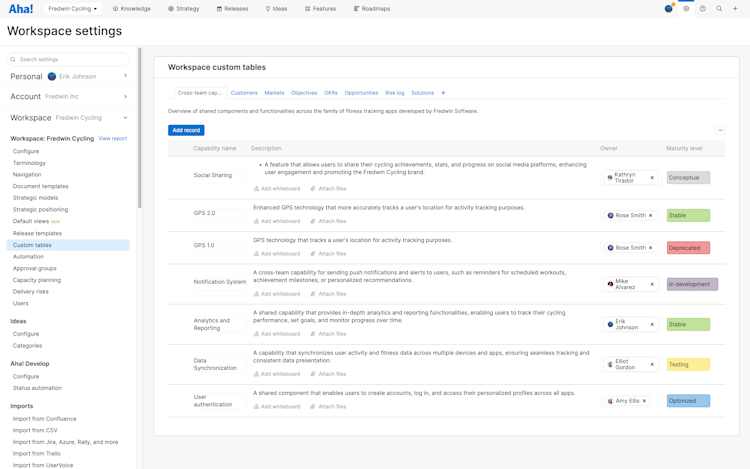
Task: Edit the Social Sharing capability name
Action: [x=220, y=175]
